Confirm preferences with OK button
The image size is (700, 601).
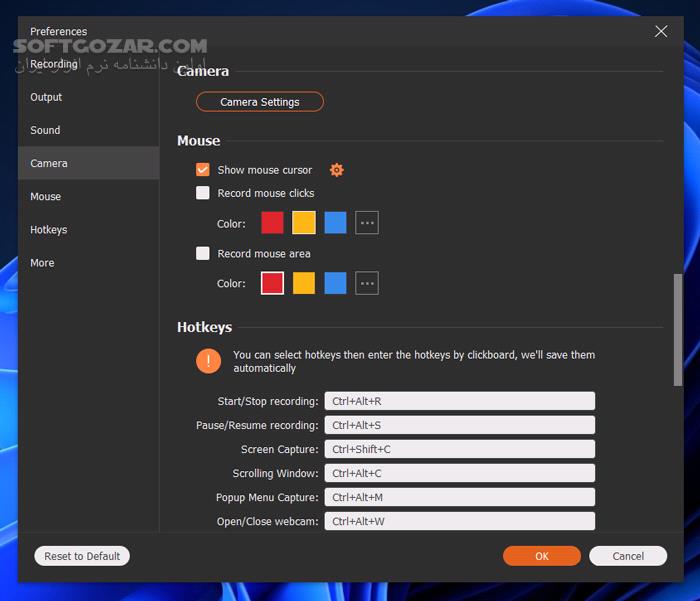click(x=541, y=556)
